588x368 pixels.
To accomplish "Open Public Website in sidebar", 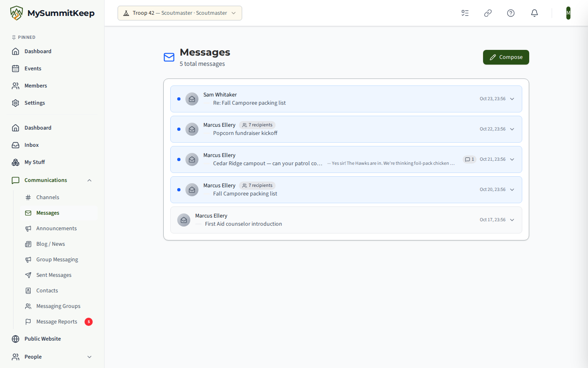I will (52, 339).
